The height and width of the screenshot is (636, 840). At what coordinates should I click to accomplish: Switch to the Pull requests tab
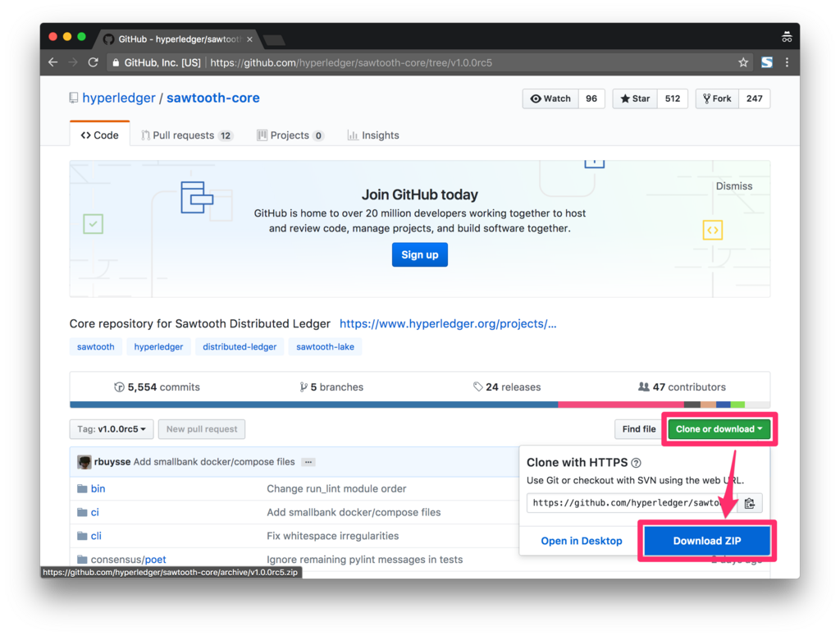pos(186,135)
